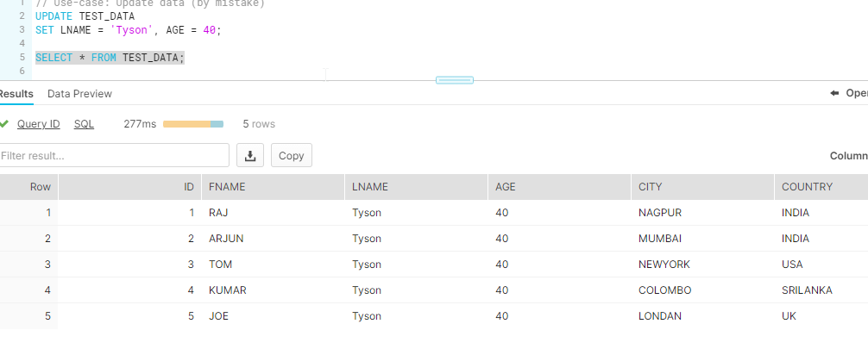
Task: Open the Query ID link
Action: click(38, 124)
